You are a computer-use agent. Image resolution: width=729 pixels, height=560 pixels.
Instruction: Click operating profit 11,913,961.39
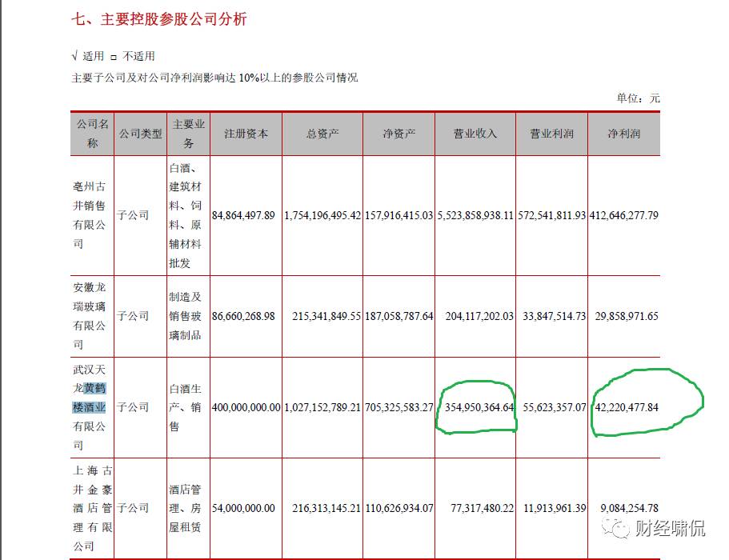[x=555, y=509]
